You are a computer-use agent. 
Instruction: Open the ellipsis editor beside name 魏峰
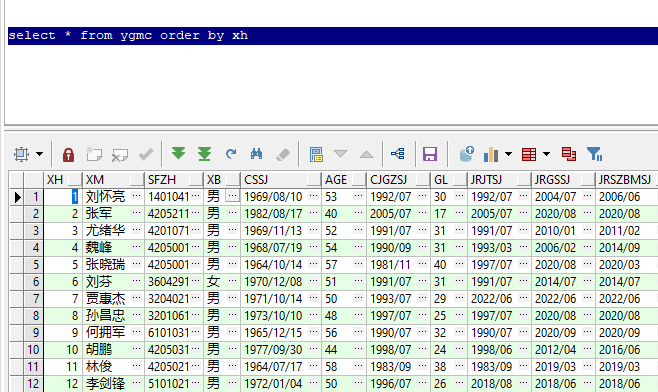coord(136,247)
